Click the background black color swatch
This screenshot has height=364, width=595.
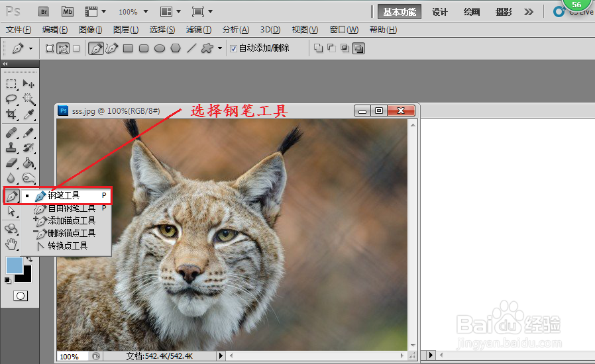[x=25, y=277]
